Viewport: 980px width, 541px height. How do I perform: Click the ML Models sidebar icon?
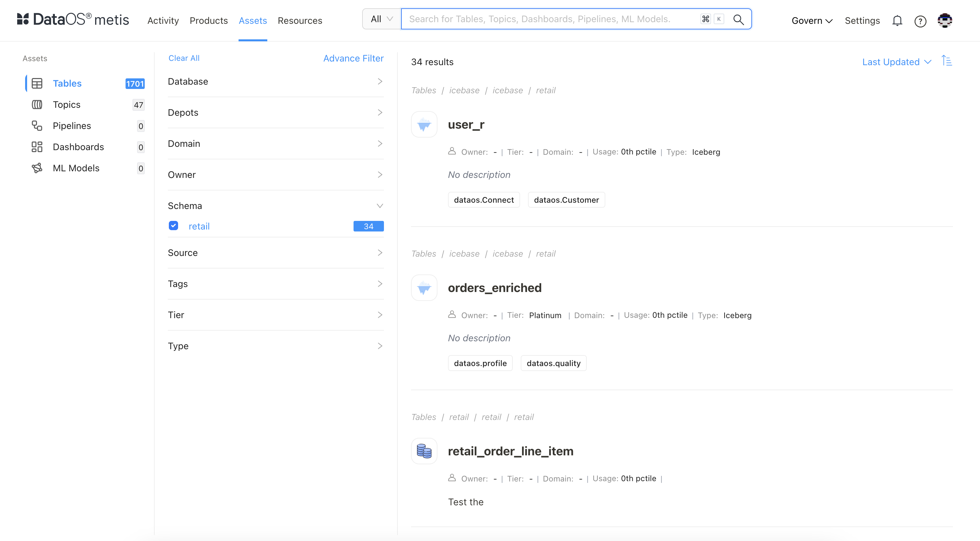pos(37,168)
